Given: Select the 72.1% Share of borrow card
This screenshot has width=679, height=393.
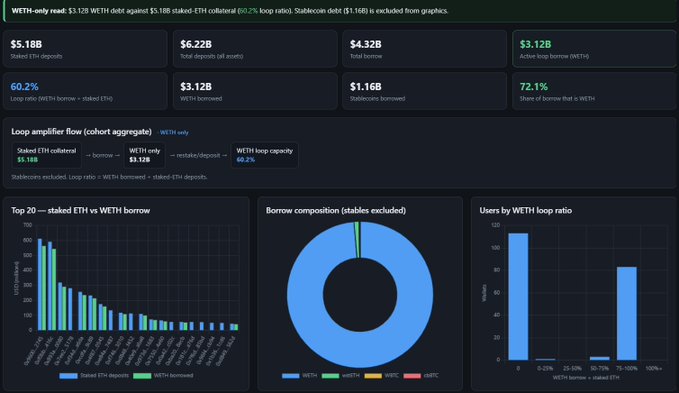Looking at the screenshot, I should (594, 91).
